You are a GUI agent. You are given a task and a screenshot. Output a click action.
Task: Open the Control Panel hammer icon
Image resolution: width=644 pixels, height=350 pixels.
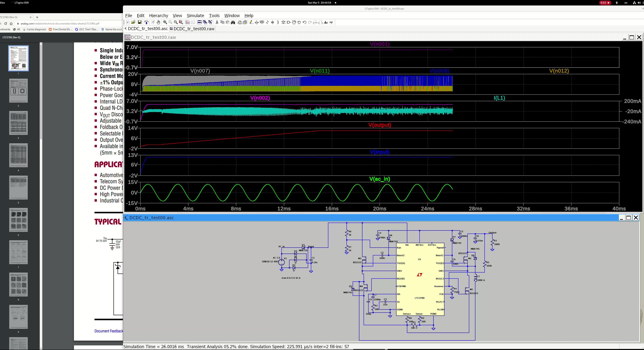click(x=147, y=22)
